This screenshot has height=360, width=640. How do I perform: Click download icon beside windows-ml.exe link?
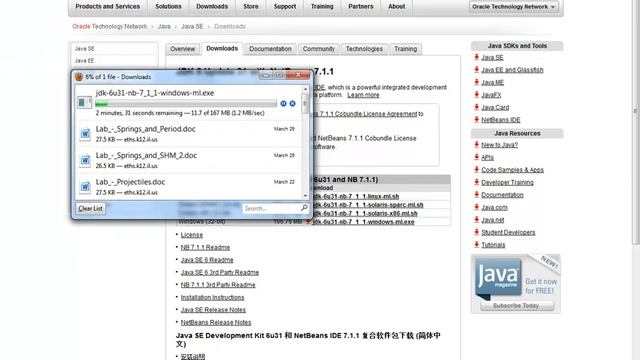309,222
